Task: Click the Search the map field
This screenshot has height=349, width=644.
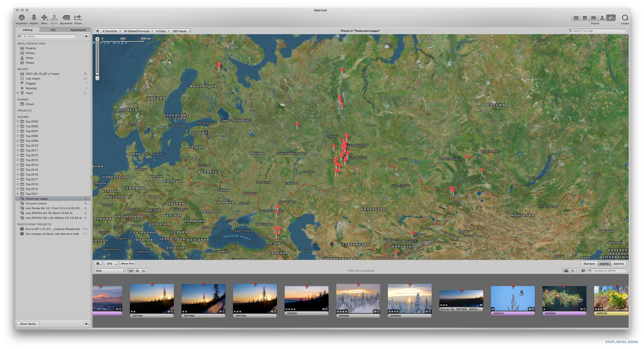Action: 597,31
